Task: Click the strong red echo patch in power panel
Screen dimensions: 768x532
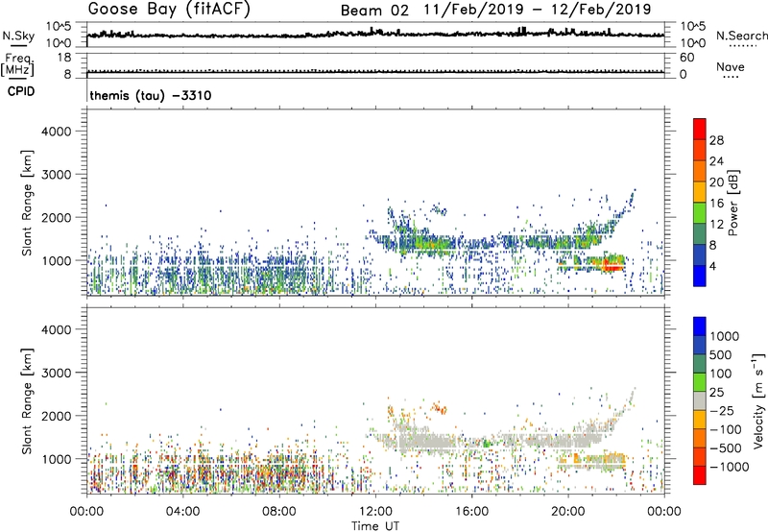Action: pos(611,265)
